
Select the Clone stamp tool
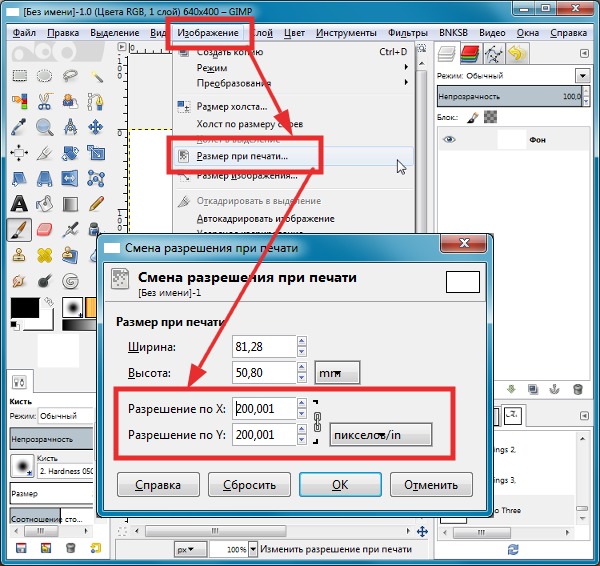19,255
